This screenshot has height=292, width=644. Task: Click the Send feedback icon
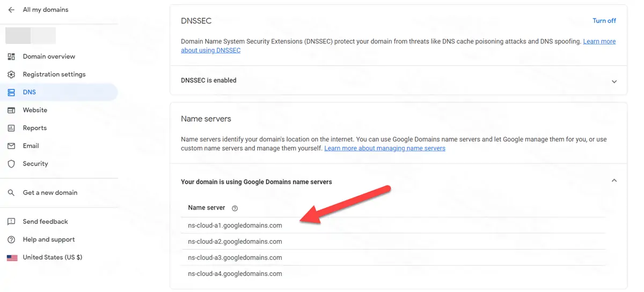pos(11,222)
